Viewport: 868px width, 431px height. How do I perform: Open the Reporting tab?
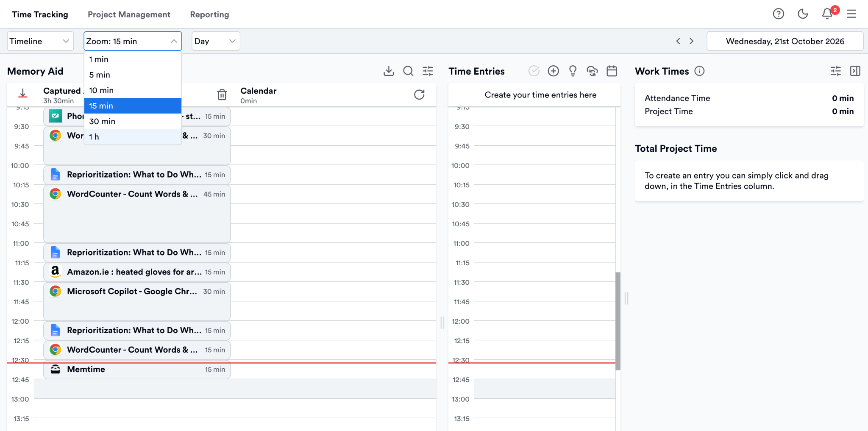(209, 14)
